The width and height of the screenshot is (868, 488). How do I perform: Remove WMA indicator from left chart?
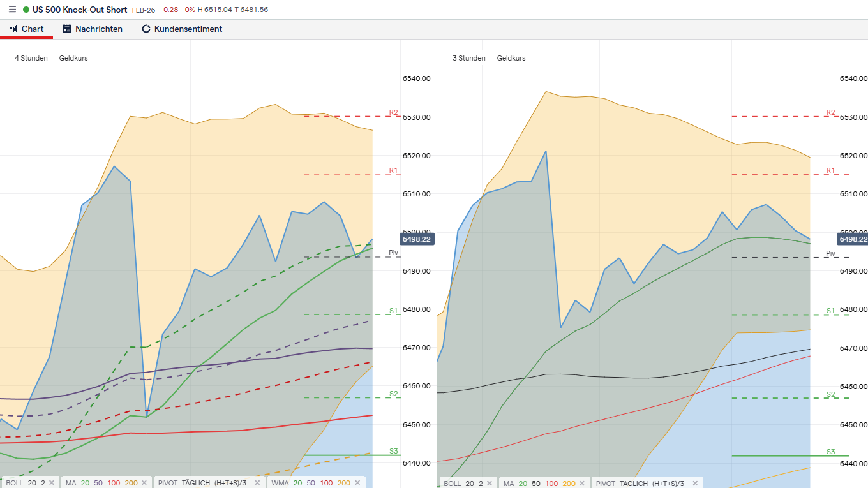click(357, 483)
